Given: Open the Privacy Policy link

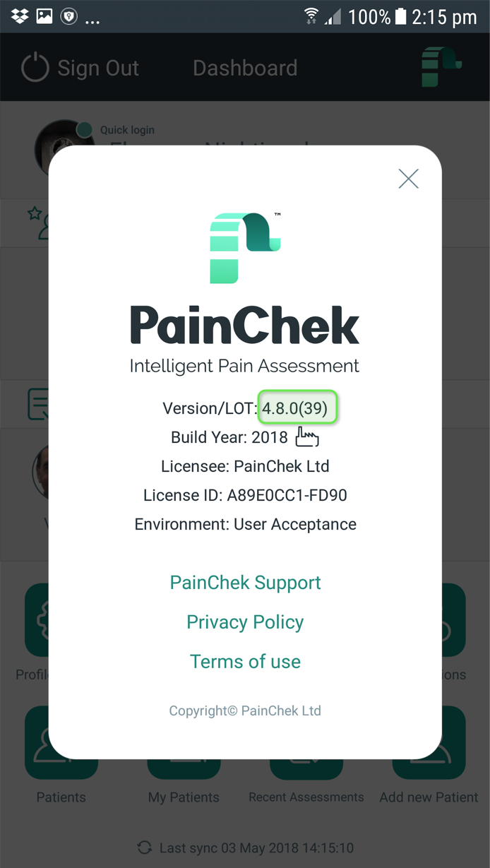Looking at the screenshot, I should point(245,622).
